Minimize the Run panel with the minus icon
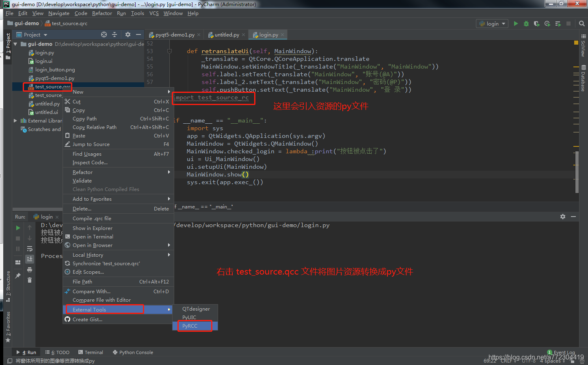This screenshot has height=365, width=588. (x=573, y=217)
